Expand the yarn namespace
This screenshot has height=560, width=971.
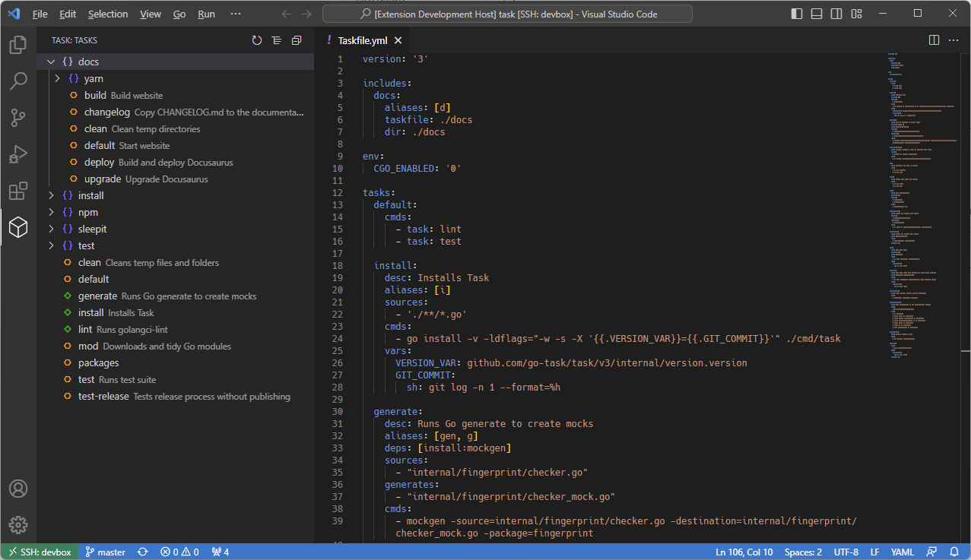[x=57, y=78]
